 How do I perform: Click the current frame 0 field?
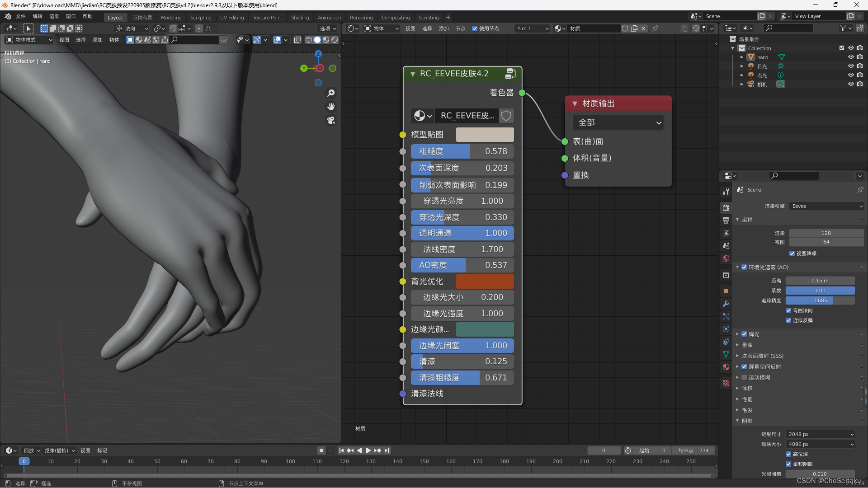click(604, 450)
